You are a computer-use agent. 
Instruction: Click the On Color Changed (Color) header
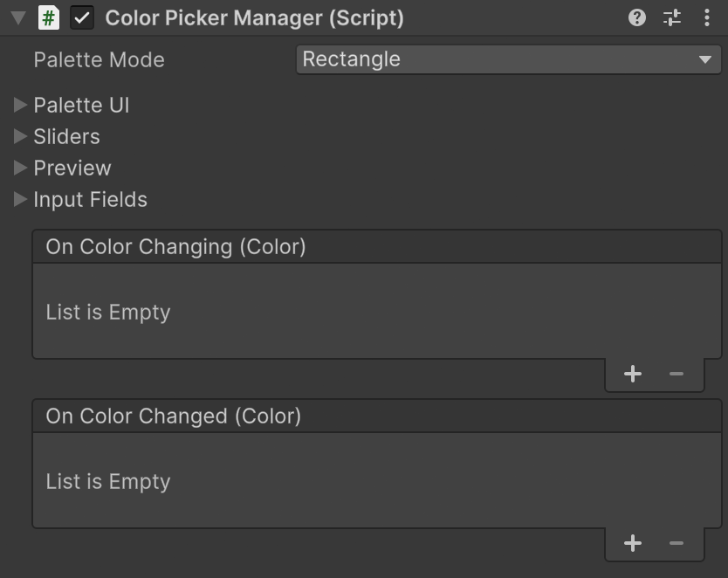click(x=173, y=416)
